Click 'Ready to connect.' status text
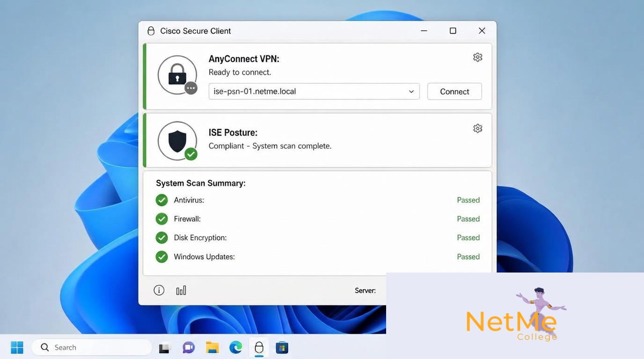Image resolution: width=644 pixels, height=359 pixels. [240, 72]
